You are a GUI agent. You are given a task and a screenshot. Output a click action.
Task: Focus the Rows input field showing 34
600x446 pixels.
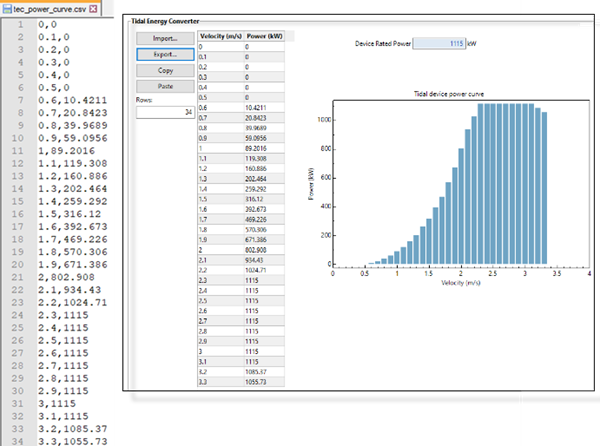click(x=165, y=112)
